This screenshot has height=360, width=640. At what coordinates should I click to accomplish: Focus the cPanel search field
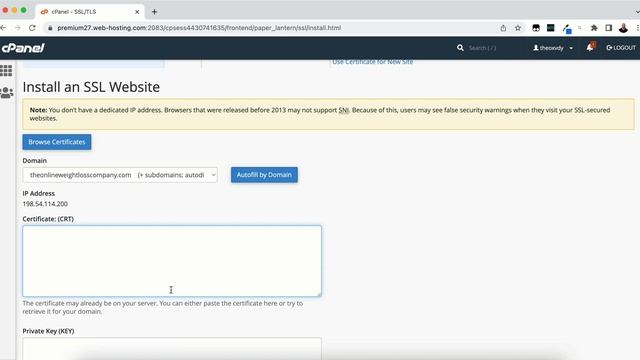(x=482, y=48)
